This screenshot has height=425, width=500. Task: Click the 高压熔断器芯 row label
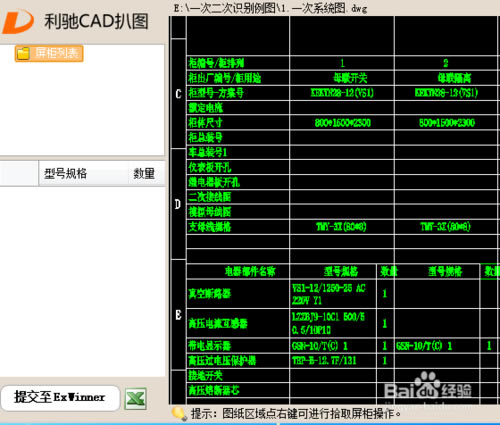tap(214, 390)
